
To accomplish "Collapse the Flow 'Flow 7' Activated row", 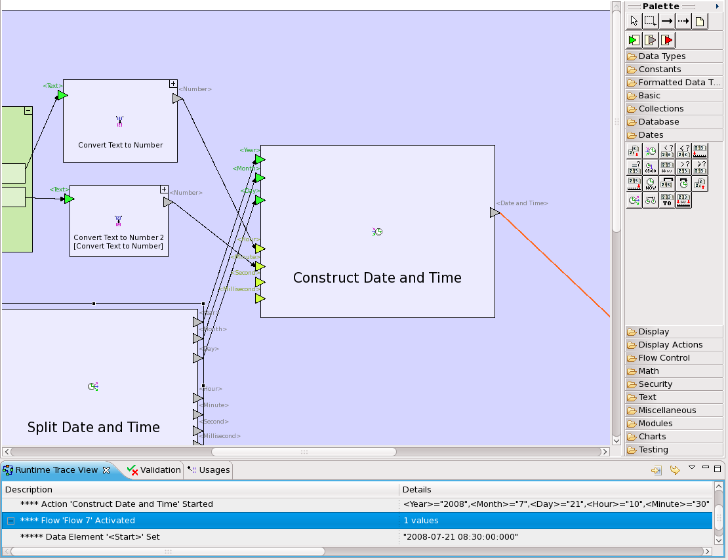I will point(10,521).
